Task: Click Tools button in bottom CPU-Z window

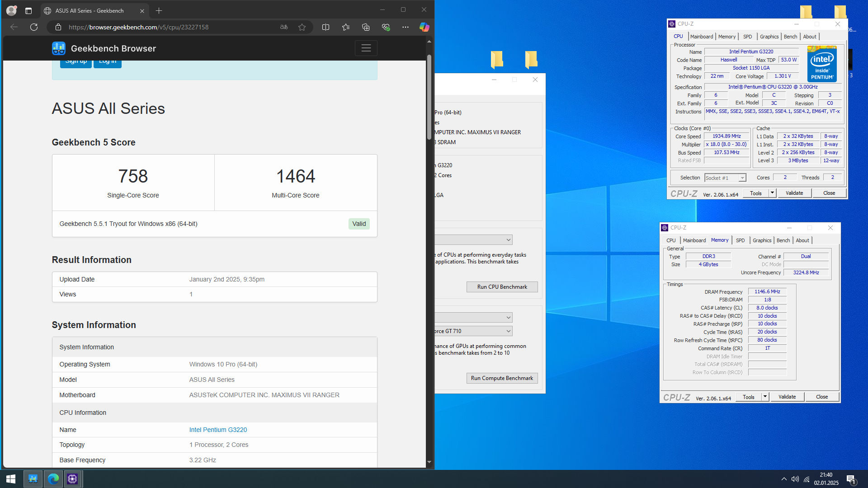Action: click(749, 397)
